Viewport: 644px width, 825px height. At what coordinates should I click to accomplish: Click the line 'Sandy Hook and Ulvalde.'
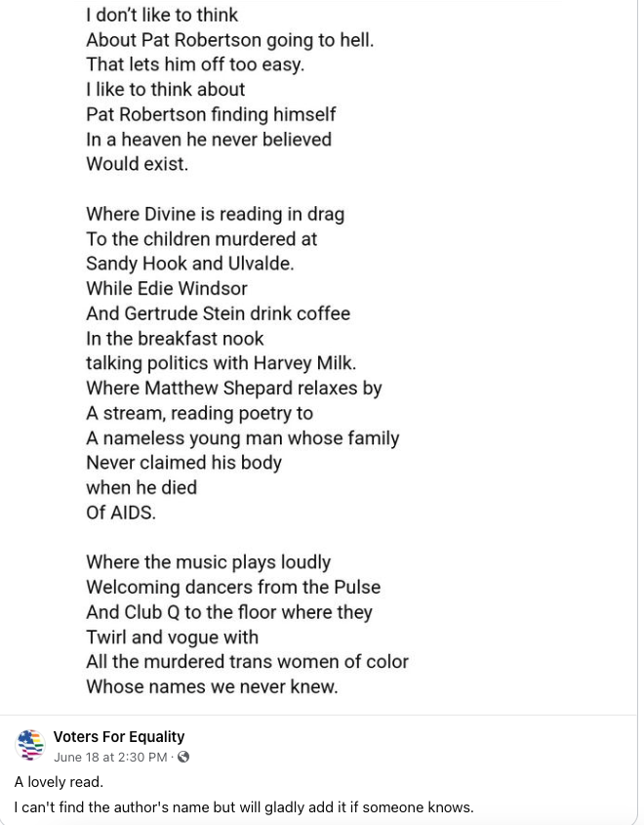189,264
